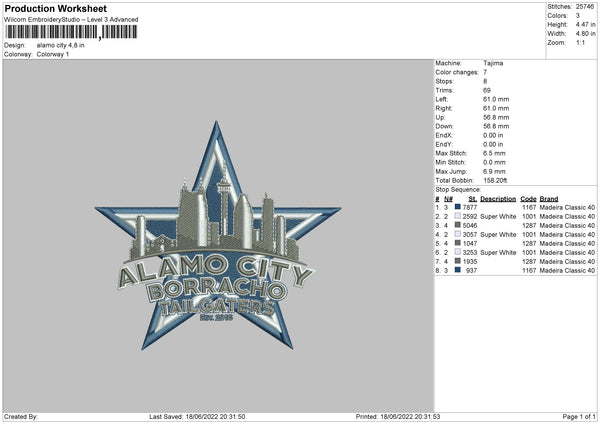Click the Min Stitch value '0.0 mm'
This screenshot has width=600, height=424.
[494, 162]
